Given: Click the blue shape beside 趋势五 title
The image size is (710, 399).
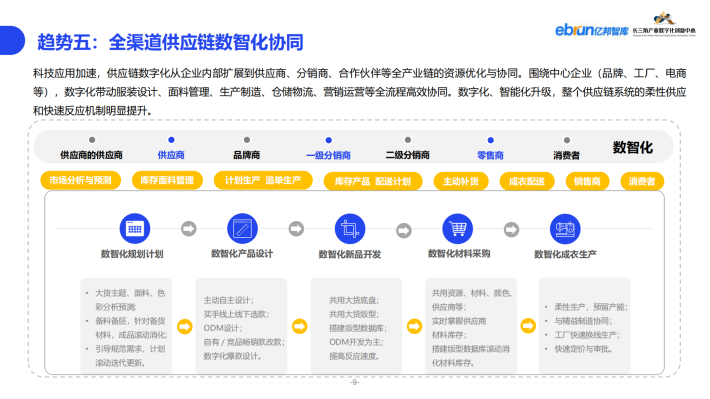Looking at the screenshot, I should 12,40.
